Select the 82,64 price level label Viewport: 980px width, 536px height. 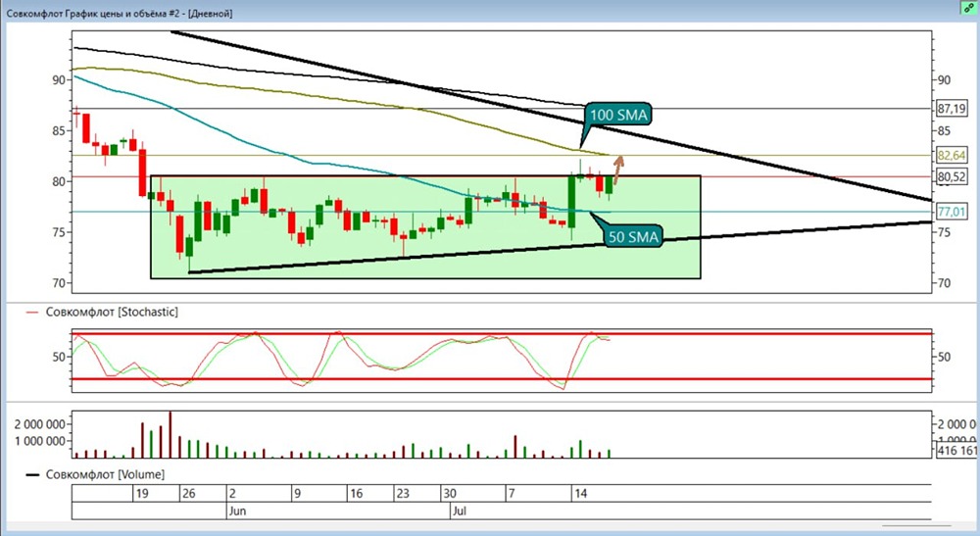952,156
